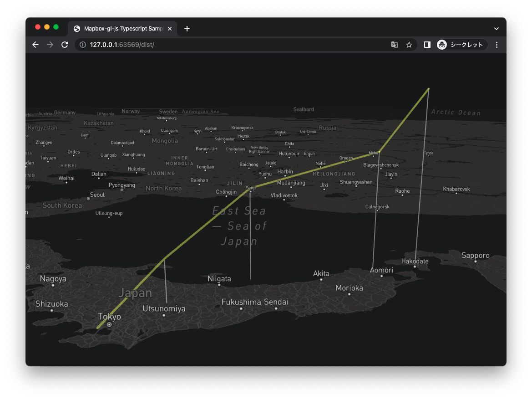Click the Aomori city dot on the map

381,277
